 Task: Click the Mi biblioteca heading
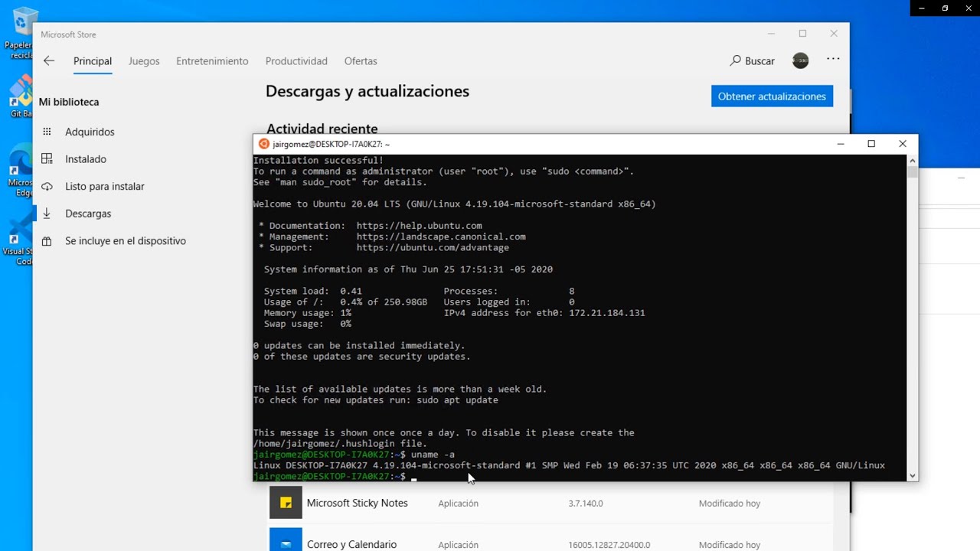click(x=69, y=102)
